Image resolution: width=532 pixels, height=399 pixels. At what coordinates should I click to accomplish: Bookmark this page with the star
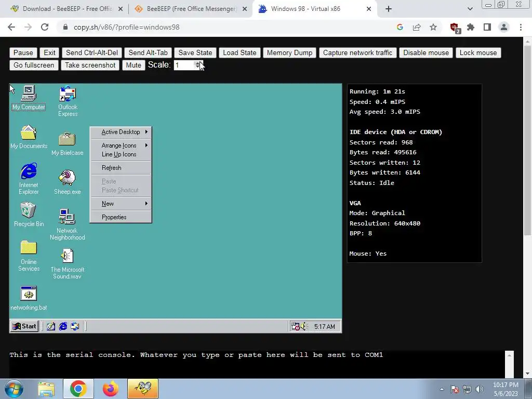click(x=433, y=27)
